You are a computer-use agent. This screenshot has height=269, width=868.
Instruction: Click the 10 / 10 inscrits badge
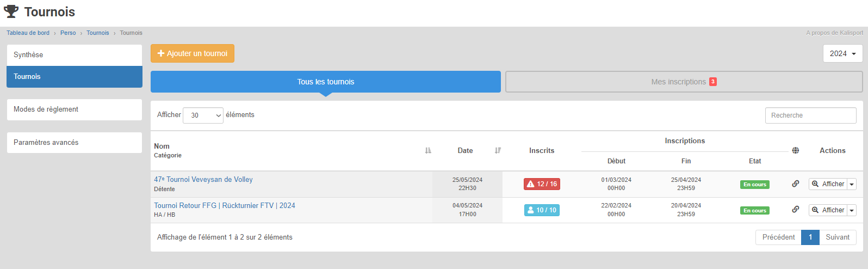coord(542,210)
